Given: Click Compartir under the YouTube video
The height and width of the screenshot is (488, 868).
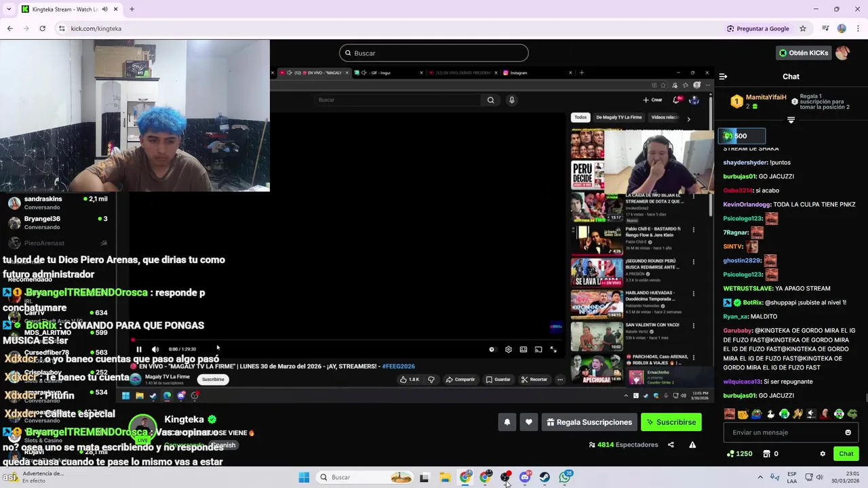Looking at the screenshot, I should click(460, 380).
